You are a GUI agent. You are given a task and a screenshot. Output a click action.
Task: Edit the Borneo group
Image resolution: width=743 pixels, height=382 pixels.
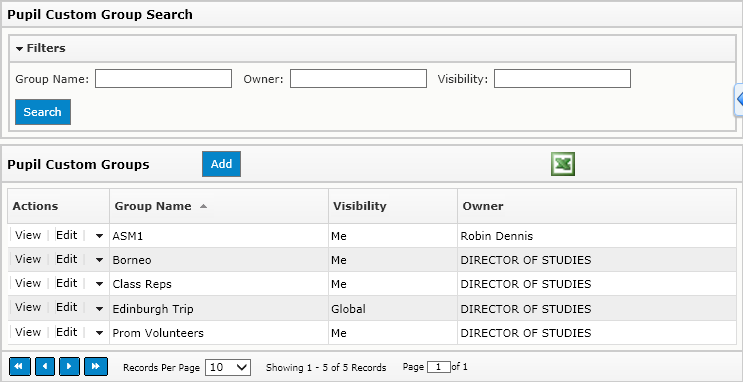(x=66, y=260)
